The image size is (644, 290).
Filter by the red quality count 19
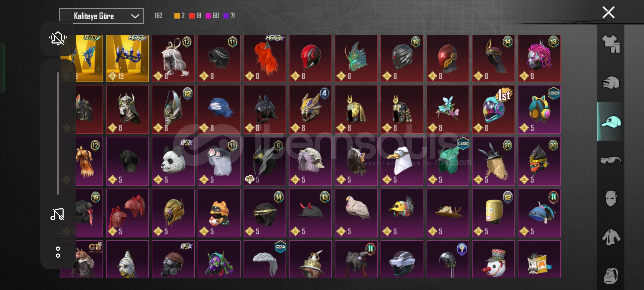195,16
